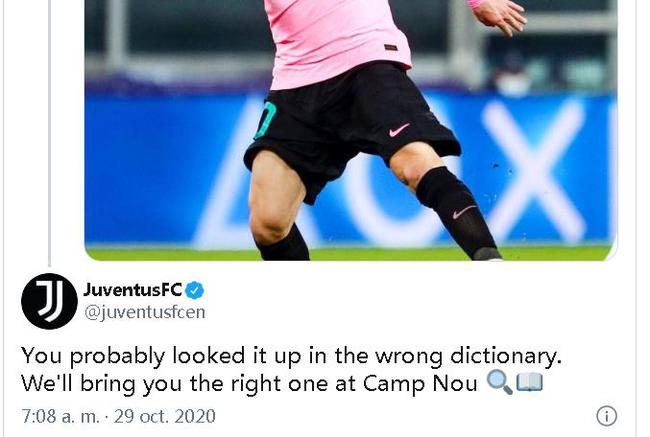Image resolution: width=650 pixels, height=437 pixels.
Task: Click the Nike swoosh on black sock
Action: pos(464,211)
